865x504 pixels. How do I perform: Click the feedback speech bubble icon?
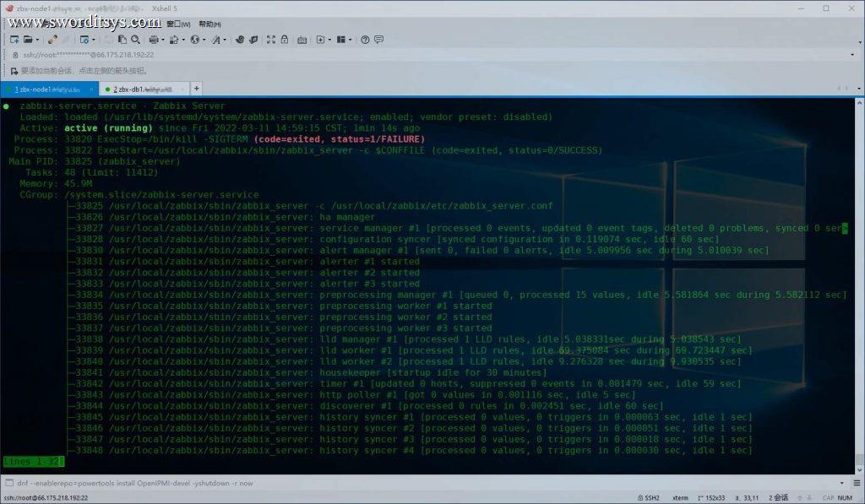click(379, 40)
